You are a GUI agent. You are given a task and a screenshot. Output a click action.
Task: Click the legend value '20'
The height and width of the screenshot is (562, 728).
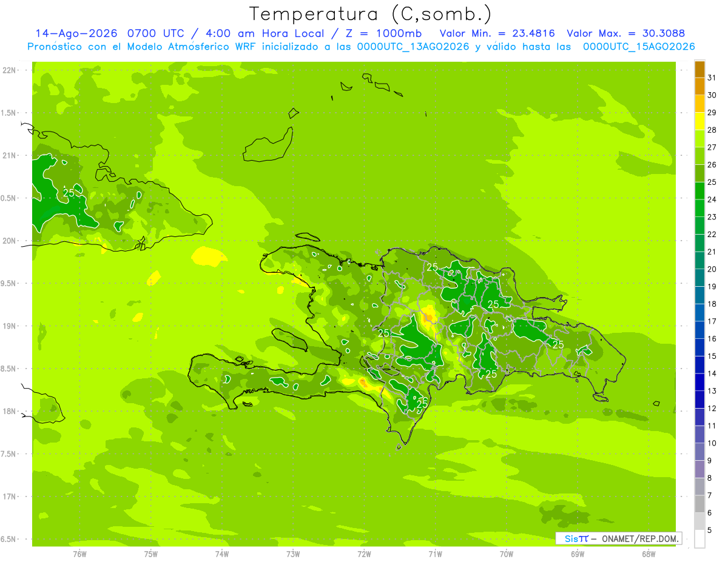coord(712,269)
